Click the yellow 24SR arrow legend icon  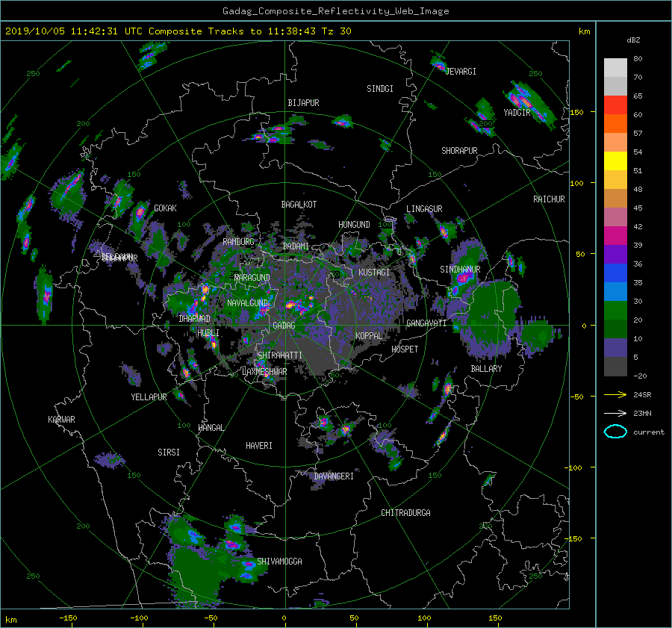615,395
